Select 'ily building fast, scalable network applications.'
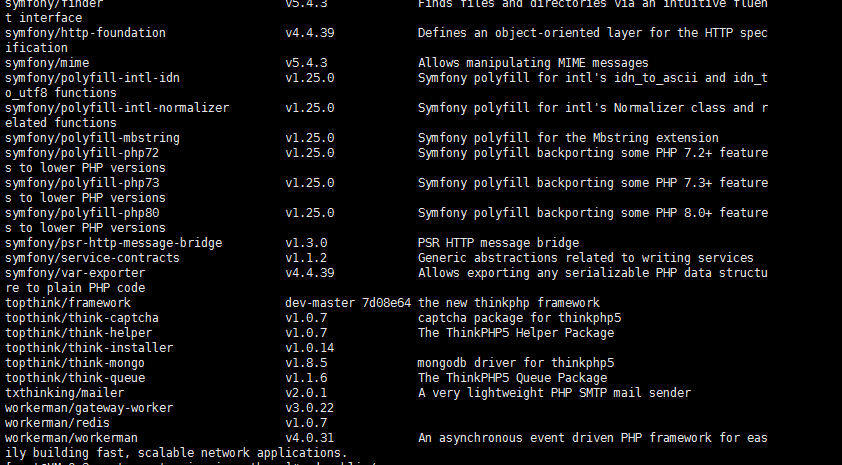 click(x=177, y=454)
